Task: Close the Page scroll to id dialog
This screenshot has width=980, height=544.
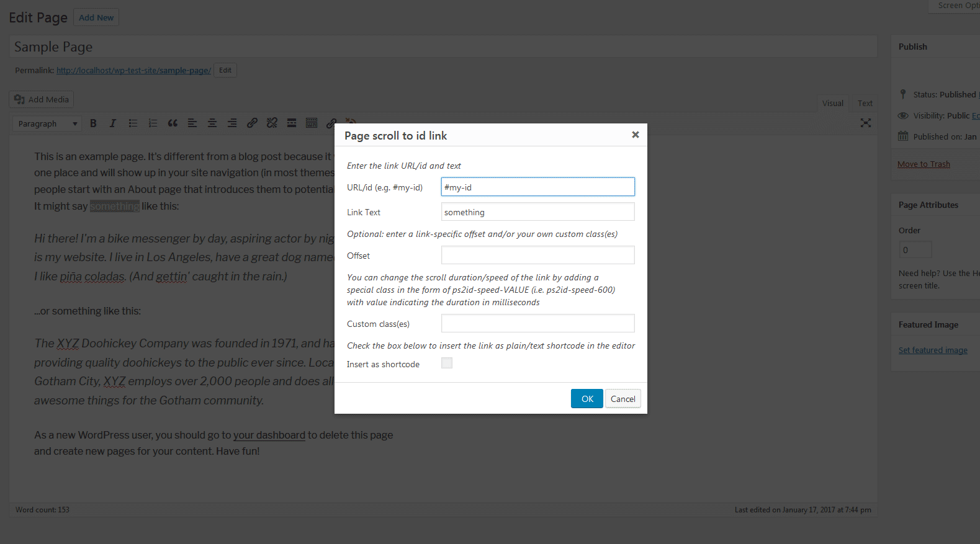Action: click(x=635, y=135)
